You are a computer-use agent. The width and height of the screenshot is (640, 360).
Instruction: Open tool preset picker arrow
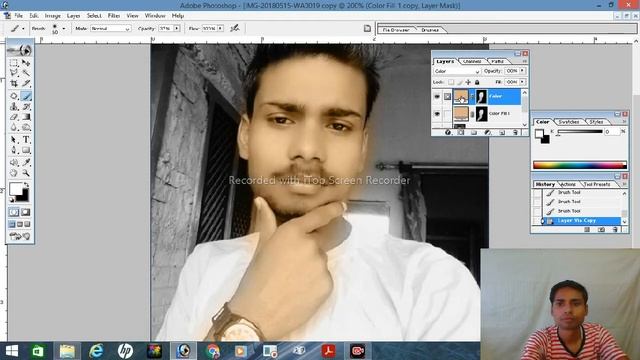click(23, 29)
